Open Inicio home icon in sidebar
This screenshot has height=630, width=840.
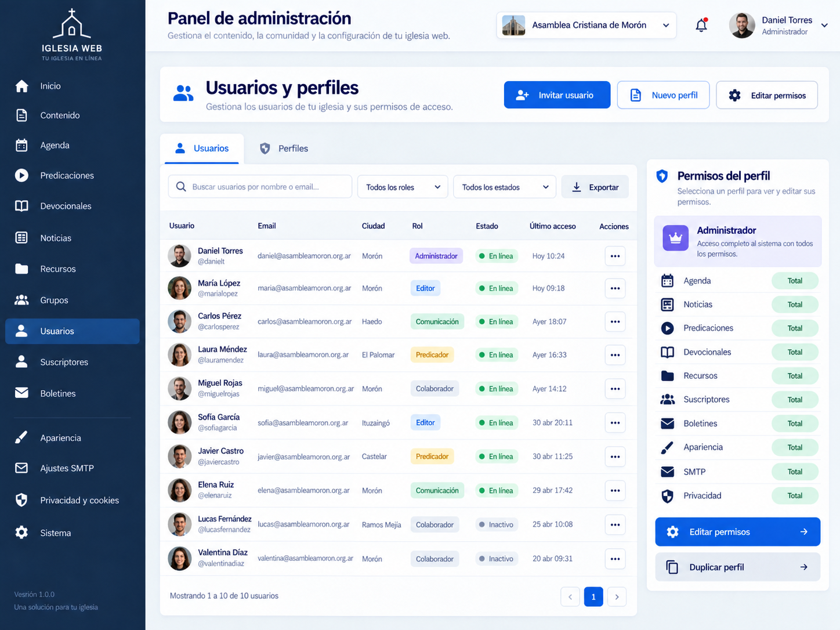click(x=22, y=86)
